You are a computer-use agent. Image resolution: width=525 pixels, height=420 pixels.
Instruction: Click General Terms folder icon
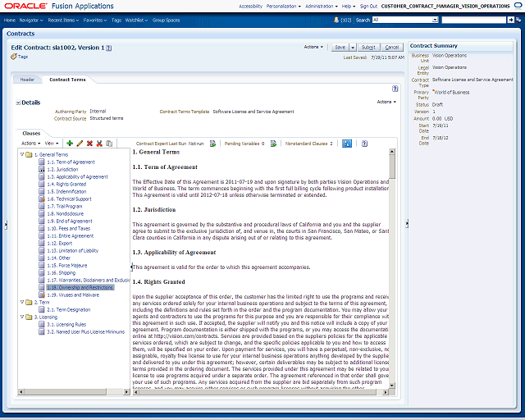click(x=30, y=154)
